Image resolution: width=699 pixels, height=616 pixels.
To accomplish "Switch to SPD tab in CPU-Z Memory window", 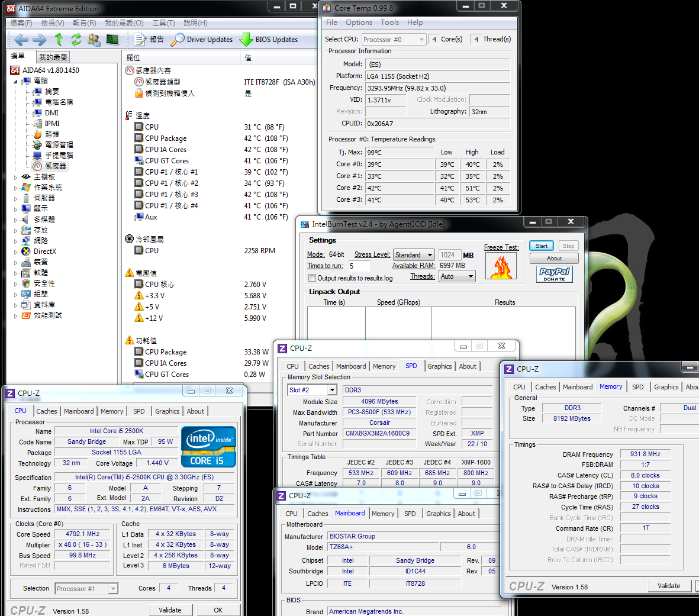I will (x=638, y=387).
